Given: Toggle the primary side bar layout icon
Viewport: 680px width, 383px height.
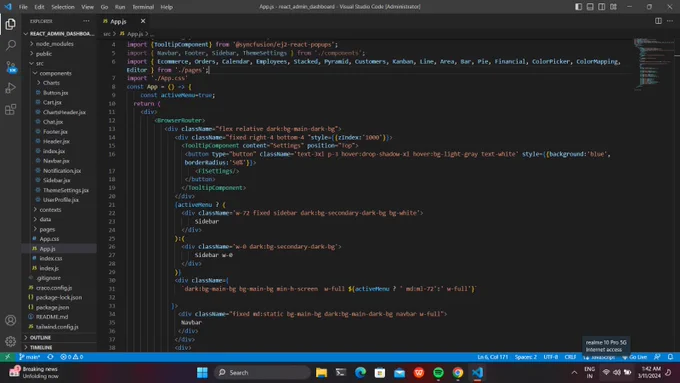Looking at the screenshot, I should [579, 7].
